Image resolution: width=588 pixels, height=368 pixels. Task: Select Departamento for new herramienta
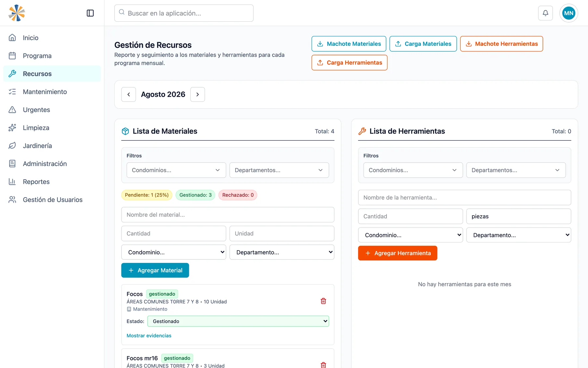(519, 235)
